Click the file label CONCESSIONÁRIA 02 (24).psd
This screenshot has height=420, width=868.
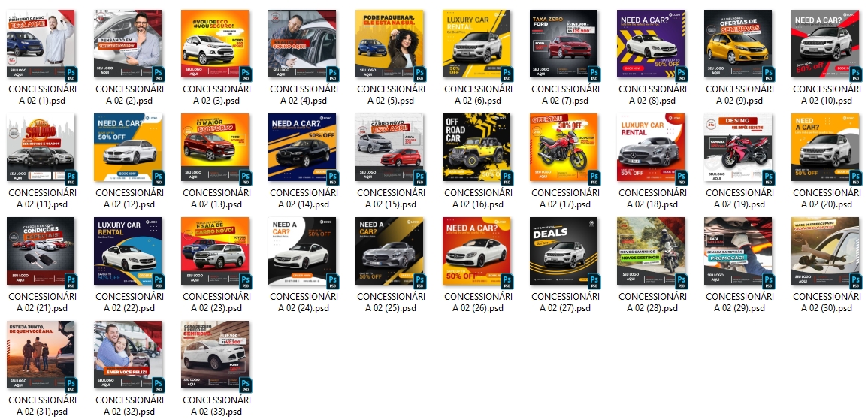click(302, 302)
